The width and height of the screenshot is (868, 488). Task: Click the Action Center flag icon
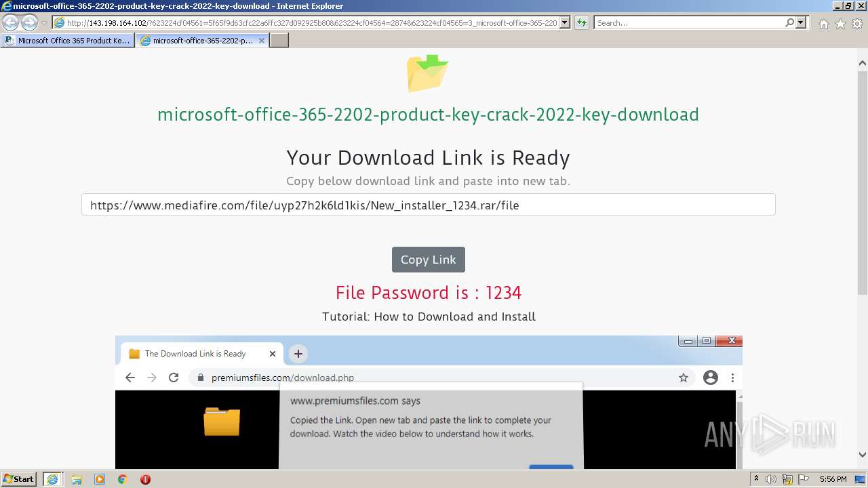point(804,479)
